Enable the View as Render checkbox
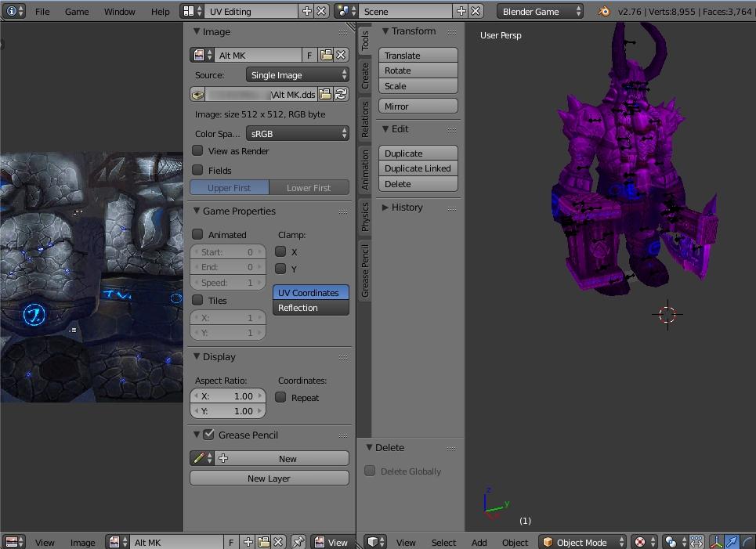The image size is (756, 549). click(198, 151)
